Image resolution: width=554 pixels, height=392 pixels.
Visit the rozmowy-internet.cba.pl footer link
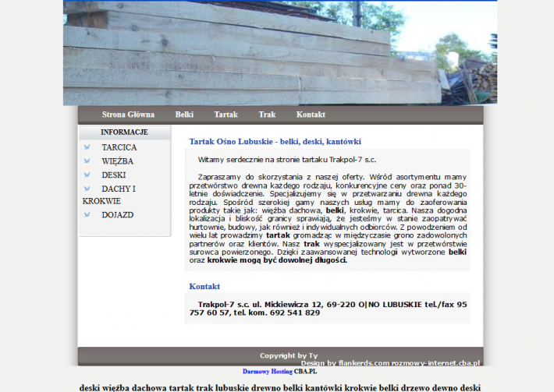436,363
